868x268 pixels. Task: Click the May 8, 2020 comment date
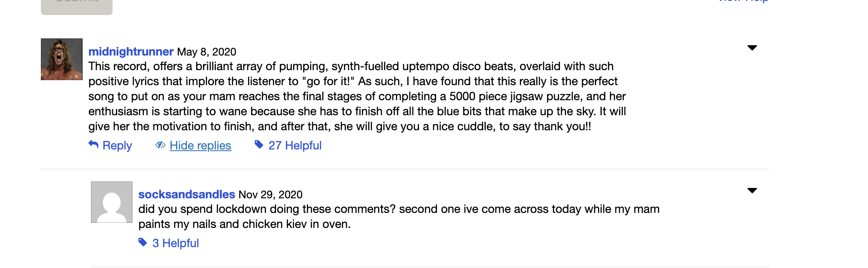point(207,52)
